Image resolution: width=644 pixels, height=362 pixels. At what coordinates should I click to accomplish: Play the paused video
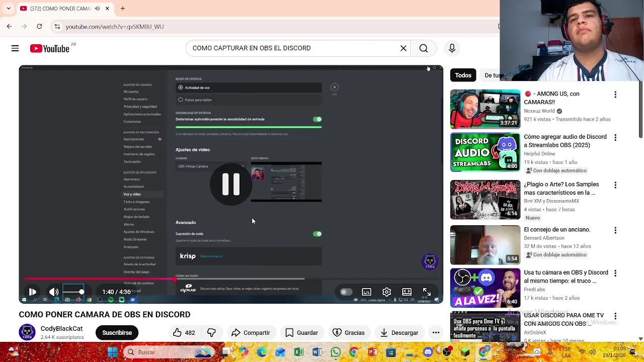[32, 292]
